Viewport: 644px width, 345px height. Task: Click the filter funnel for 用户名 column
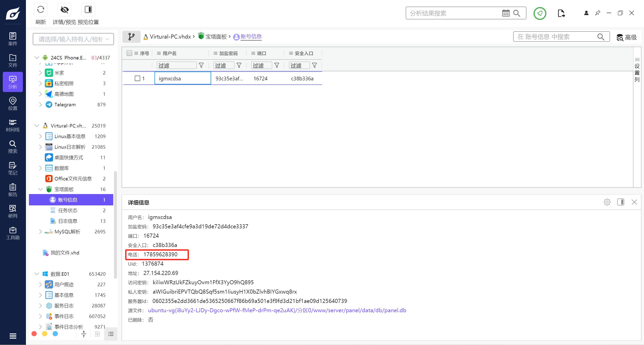point(201,66)
